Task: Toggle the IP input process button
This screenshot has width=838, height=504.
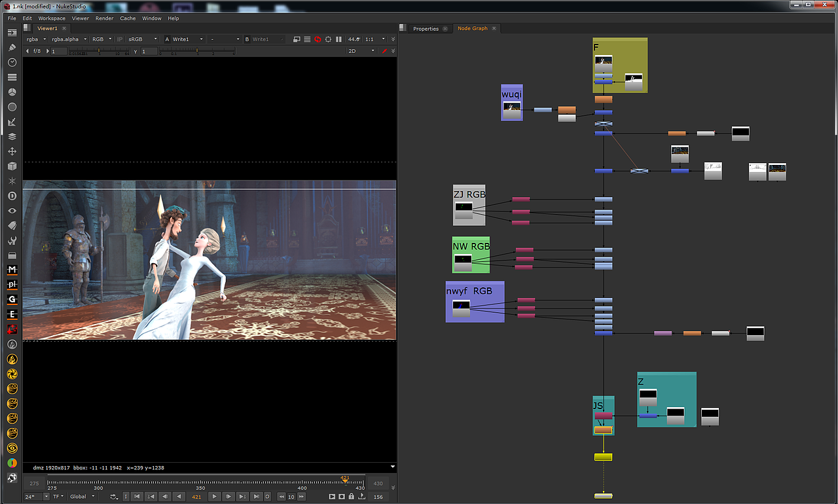Action: pos(120,39)
